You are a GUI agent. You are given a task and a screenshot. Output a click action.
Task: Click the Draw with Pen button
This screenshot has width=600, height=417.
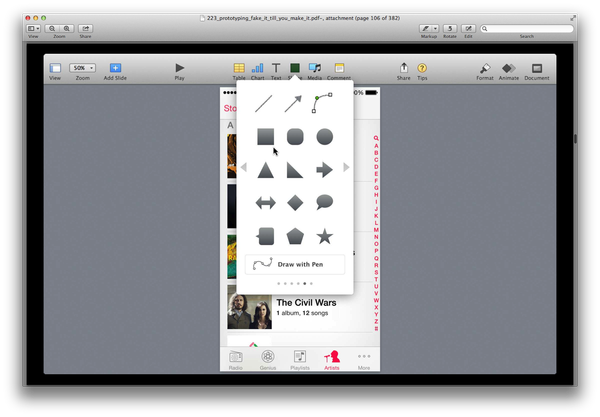tap(295, 264)
